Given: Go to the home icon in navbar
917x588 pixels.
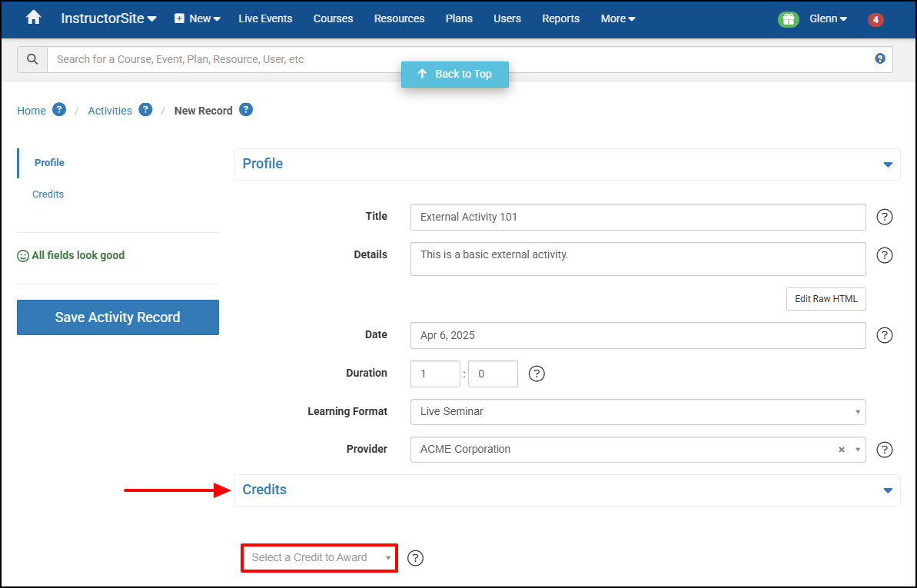Looking at the screenshot, I should pos(34,18).
